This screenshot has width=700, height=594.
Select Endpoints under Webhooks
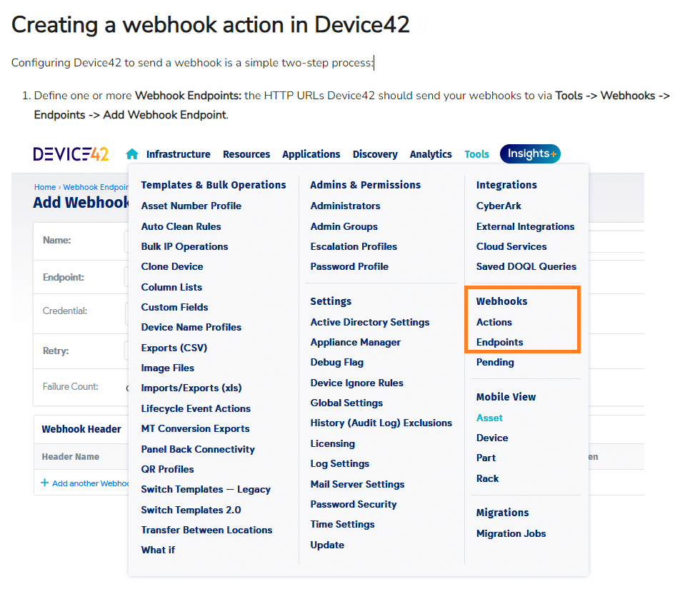pos(499,342)
